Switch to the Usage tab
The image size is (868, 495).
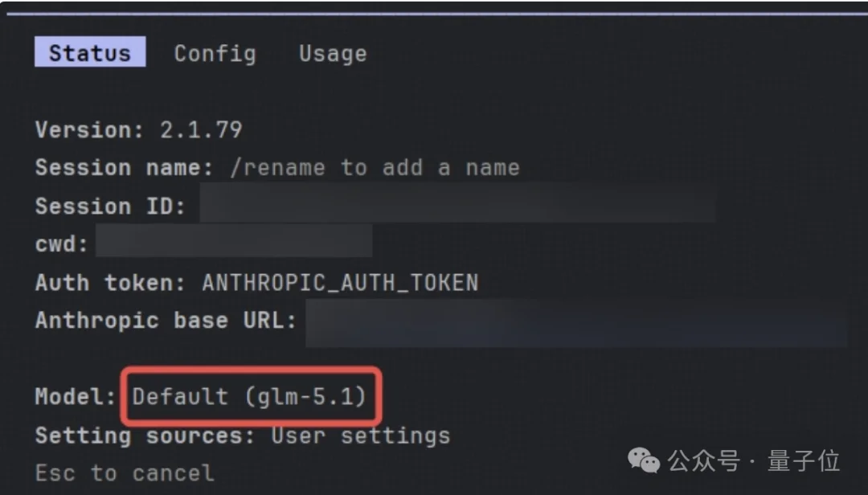point(332,53)
